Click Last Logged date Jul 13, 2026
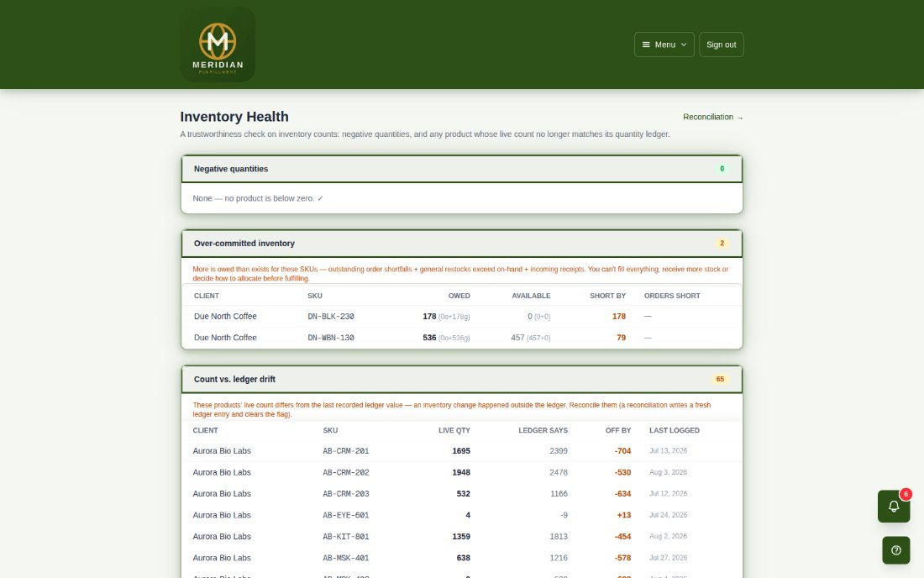 click(669, 451)
